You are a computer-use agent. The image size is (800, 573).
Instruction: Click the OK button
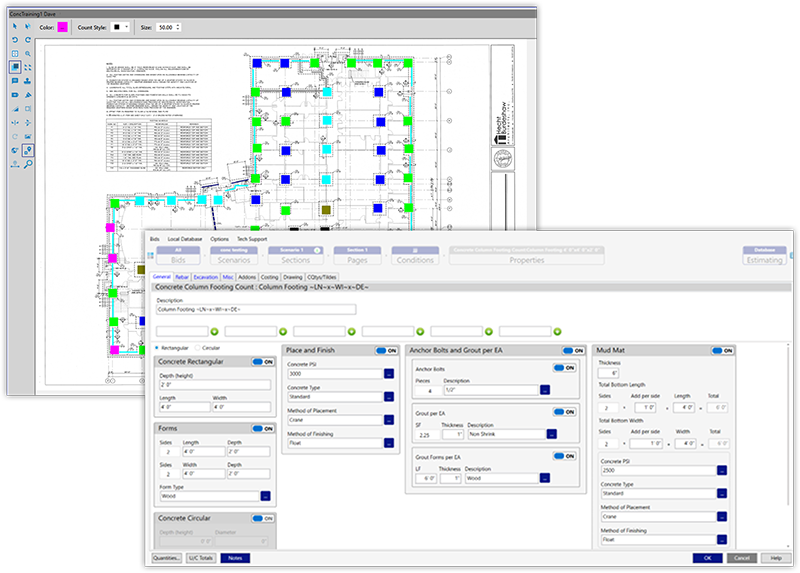click(707, 557)
